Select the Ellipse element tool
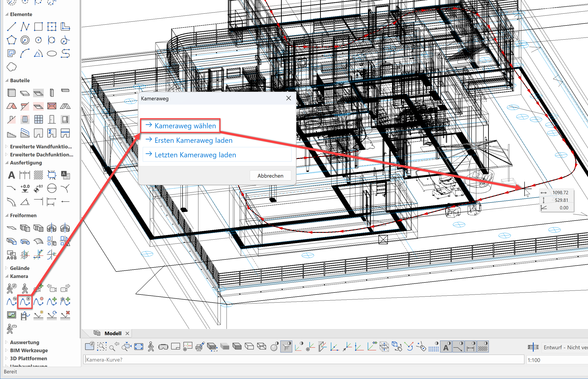Viewport: 588px width, 379px height. click(x=52, y=53)
